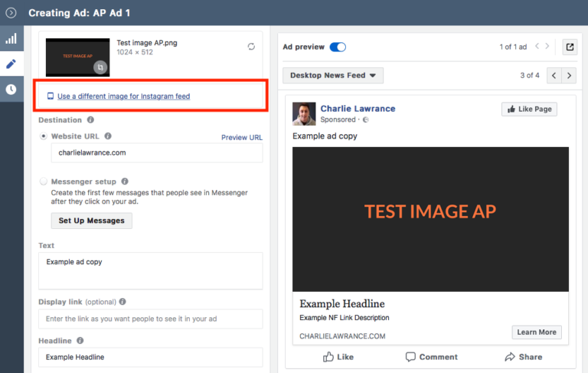Click the crop icon on image thumbnail
The width and height of the screenshot is (588, 373).
(x=99, y=67)
